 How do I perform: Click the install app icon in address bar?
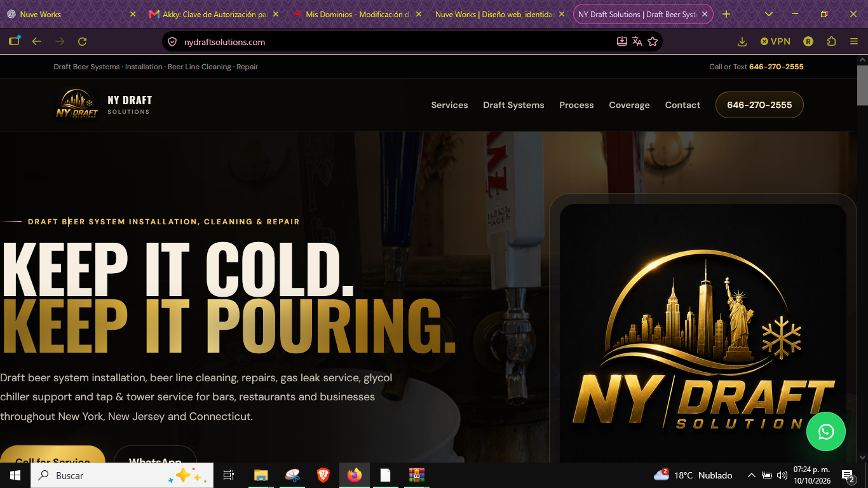(x=622, y=42)
